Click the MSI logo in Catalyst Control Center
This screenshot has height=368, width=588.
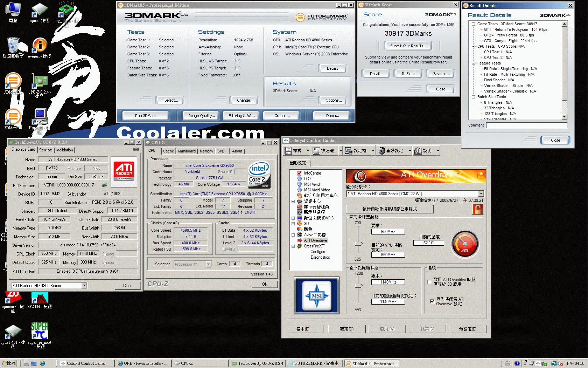pyautogui.click(x=316, y=295)
